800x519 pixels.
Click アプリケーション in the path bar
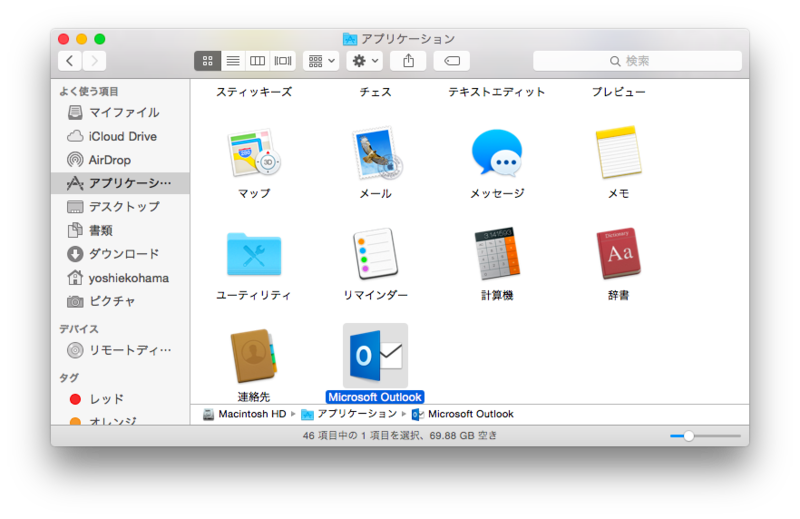(349, 414)
